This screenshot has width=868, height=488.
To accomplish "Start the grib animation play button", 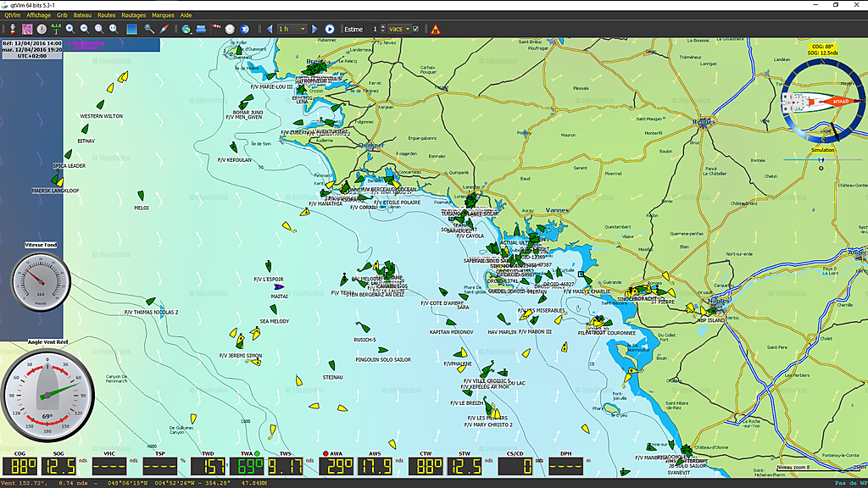I will [330, 29].
